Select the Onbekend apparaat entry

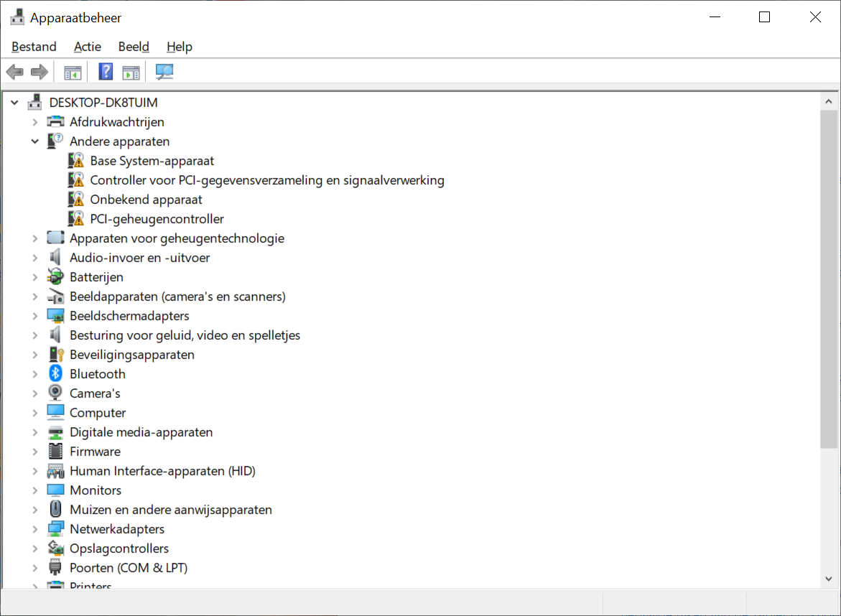click(x=146, y=200)
